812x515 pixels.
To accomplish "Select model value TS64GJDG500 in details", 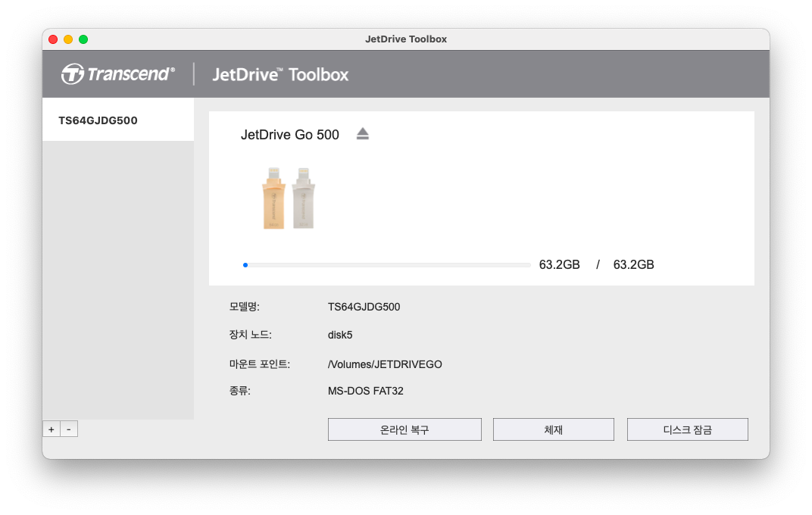I will [x=364, y=307].
